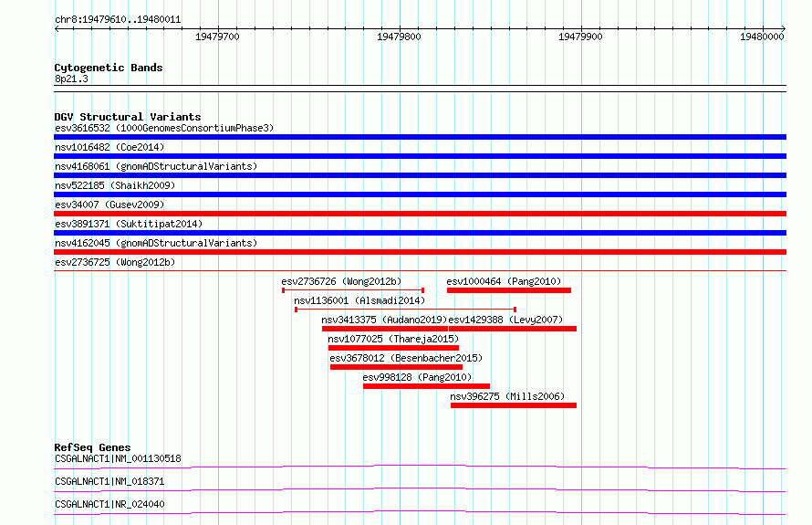Select the 8p21.3 band label
This screenshot has width=812, height=525.
(71, 79)
